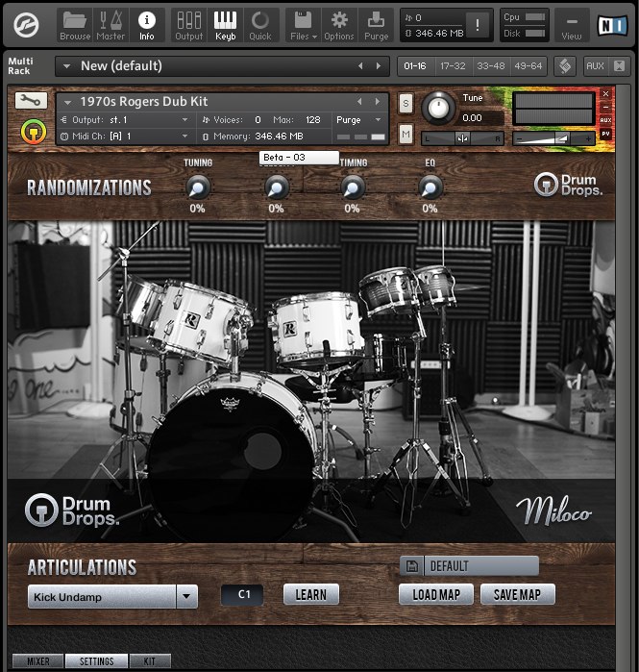Viewport: 639px width, 672px height.
Task: Toggle the Keyb on-screen keyboard
Action: [225, 26]
